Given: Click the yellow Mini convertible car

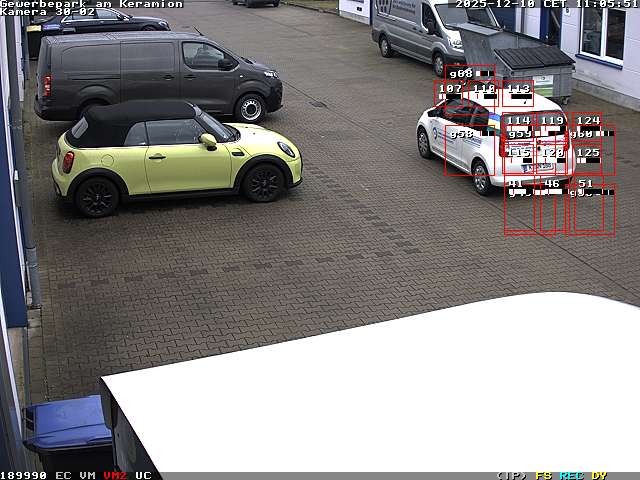Looking at the screenshot, I should 176,155.
